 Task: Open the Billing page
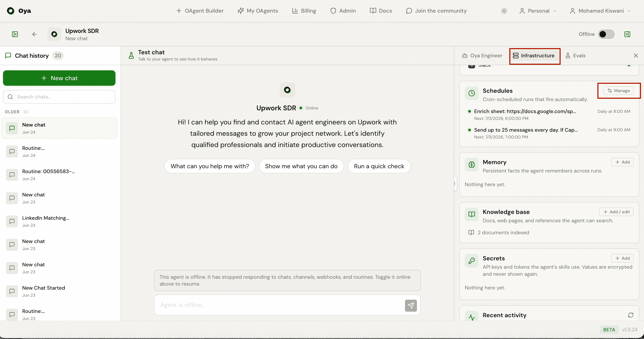(x=304, y=11)
